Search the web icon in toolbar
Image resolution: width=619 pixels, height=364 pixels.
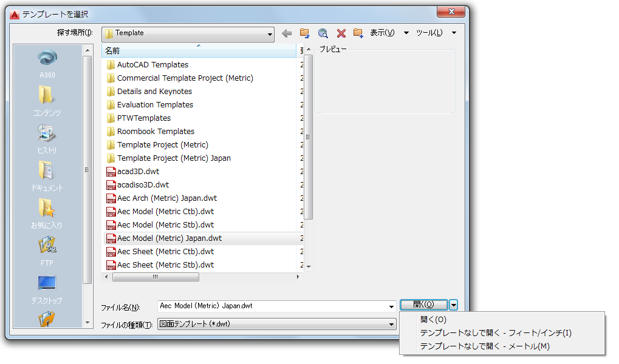point(323,33)
